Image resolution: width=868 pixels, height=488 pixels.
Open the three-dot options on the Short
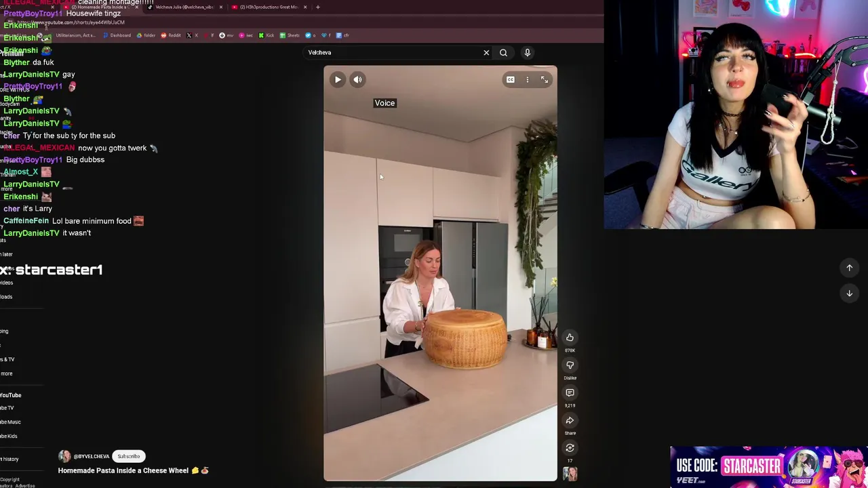[527, 79]
